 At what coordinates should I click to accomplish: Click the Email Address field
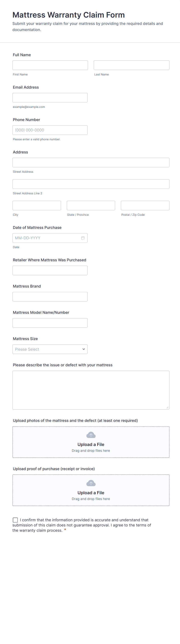pos(50,97)
